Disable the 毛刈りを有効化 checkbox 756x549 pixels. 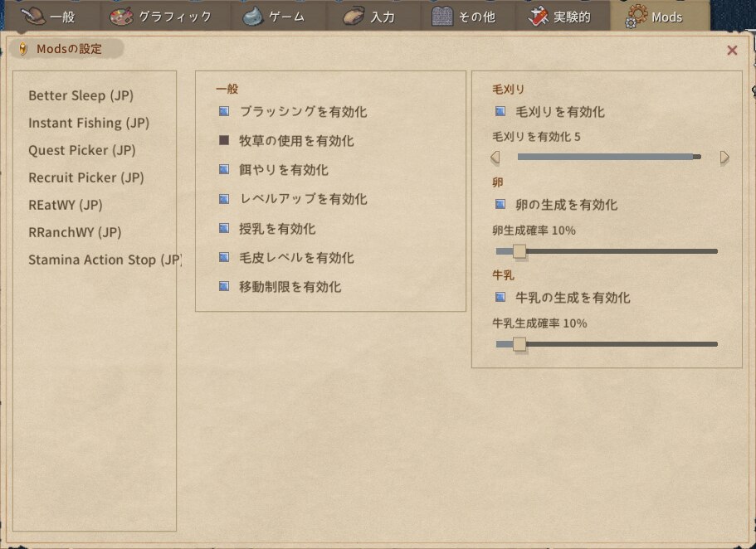[x=500, y=111]
